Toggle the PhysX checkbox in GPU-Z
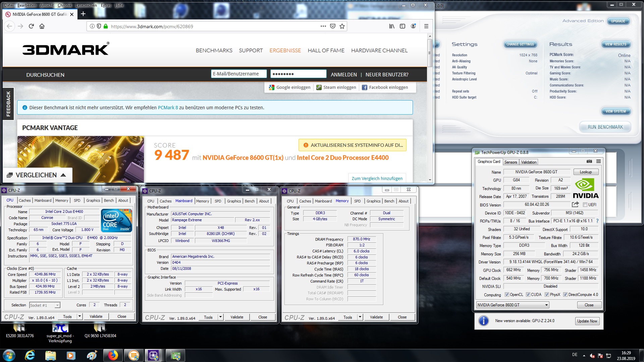The image size is (644, 362). pyautogui.click(x=547, y=295)
